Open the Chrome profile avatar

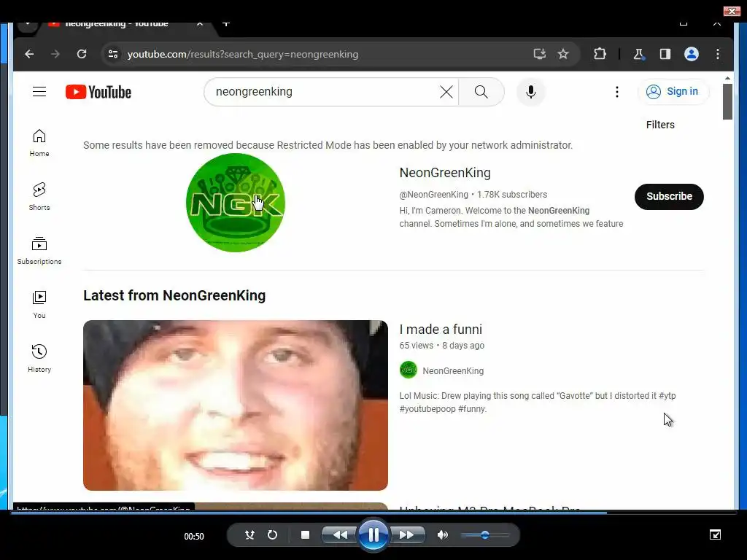point(692,54)
